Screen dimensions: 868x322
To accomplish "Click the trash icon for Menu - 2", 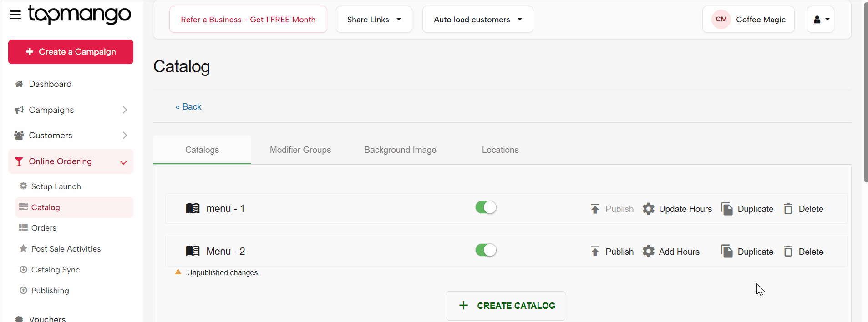I will click(788, 252).
